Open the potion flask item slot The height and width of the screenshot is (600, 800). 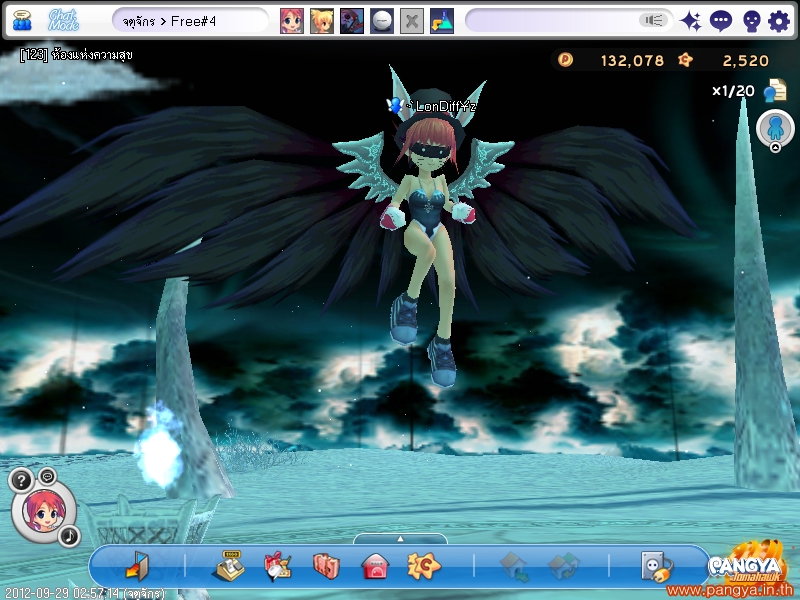(x=442, y=21)
